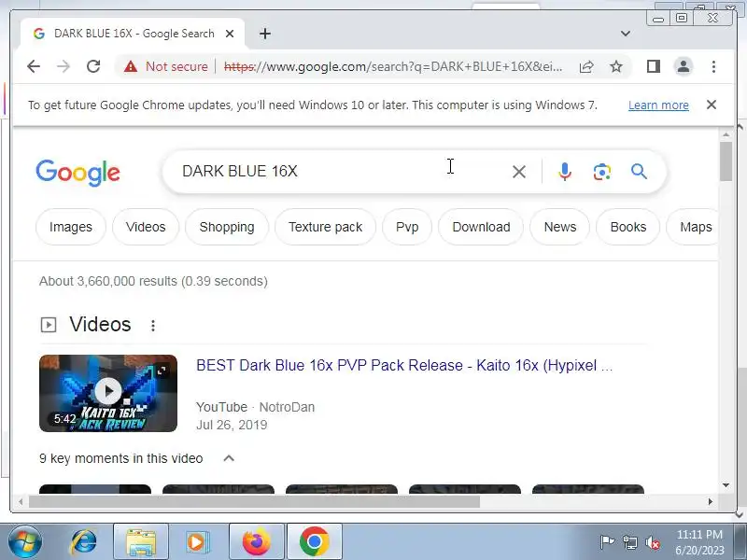
Task: Click the About 3,660,000 results text
Action: [153, 281]
